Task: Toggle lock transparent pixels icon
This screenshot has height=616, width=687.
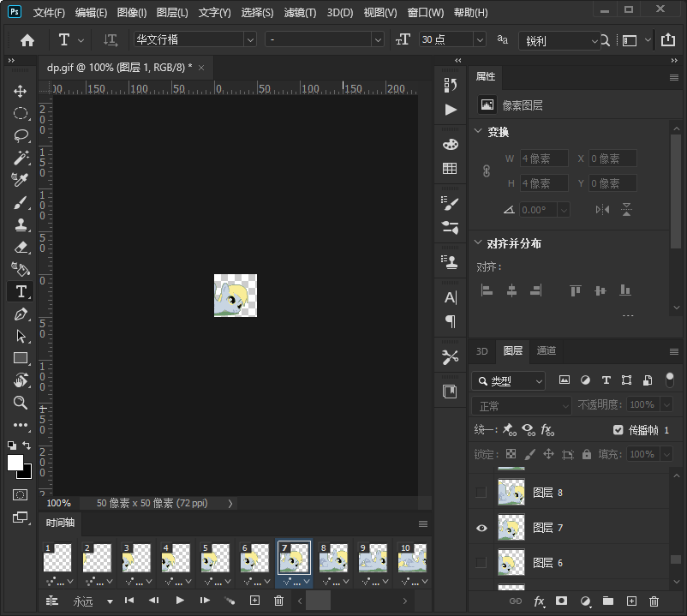Action: [x=511, y=454]
